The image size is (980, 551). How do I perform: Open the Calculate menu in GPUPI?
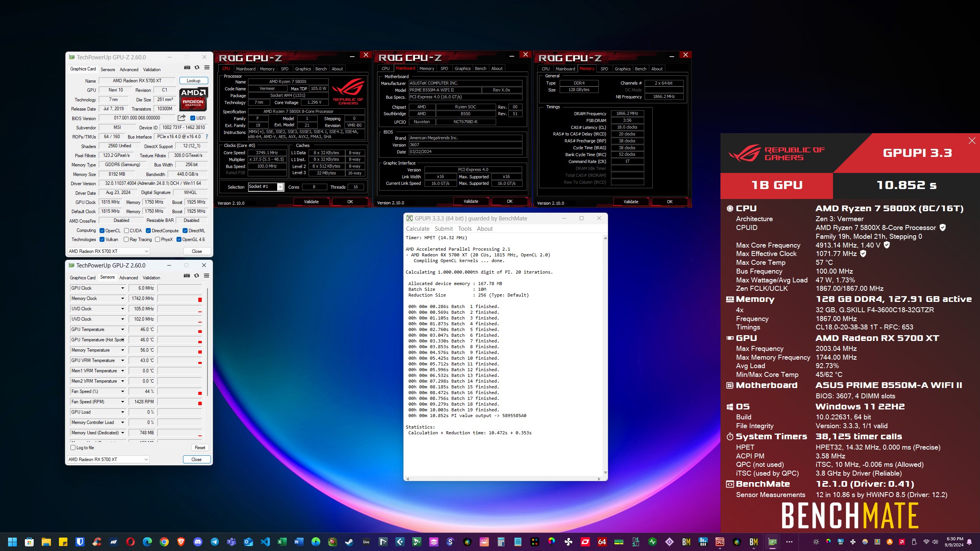coord(418,229)
